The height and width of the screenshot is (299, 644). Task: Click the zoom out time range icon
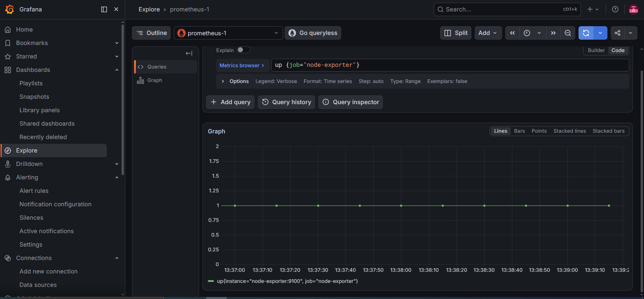point(568,33)
